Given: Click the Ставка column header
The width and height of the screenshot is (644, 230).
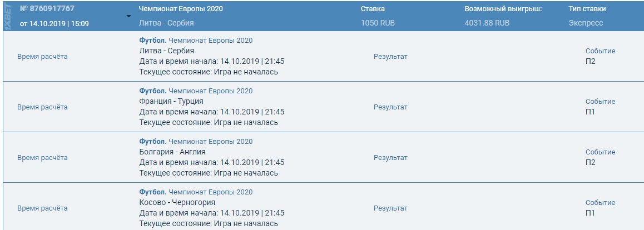Looking at the screenshot, I should (x=373, y=9).
